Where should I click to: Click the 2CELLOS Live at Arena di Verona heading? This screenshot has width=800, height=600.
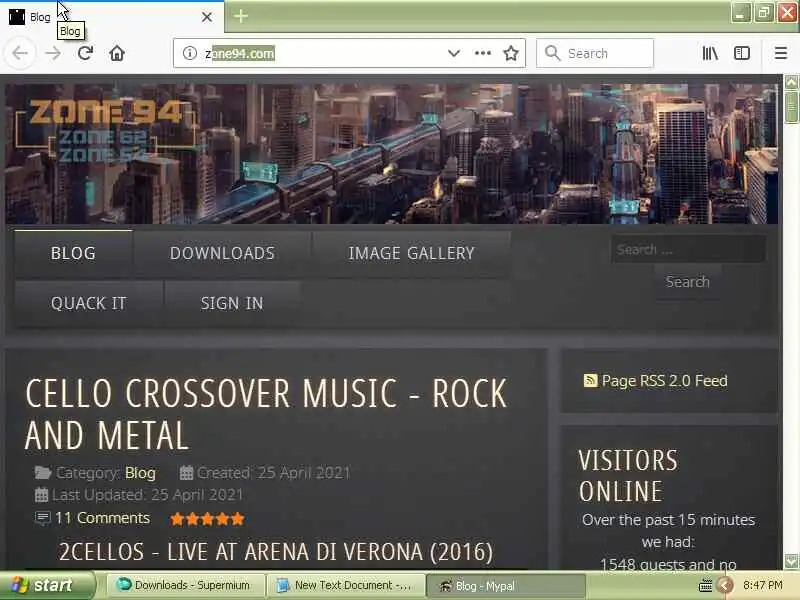276,552
